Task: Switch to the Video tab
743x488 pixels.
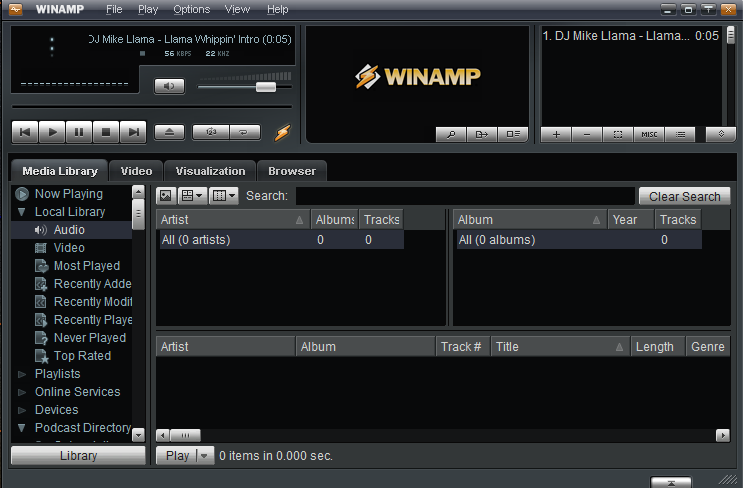Action: tap(136, 171)
